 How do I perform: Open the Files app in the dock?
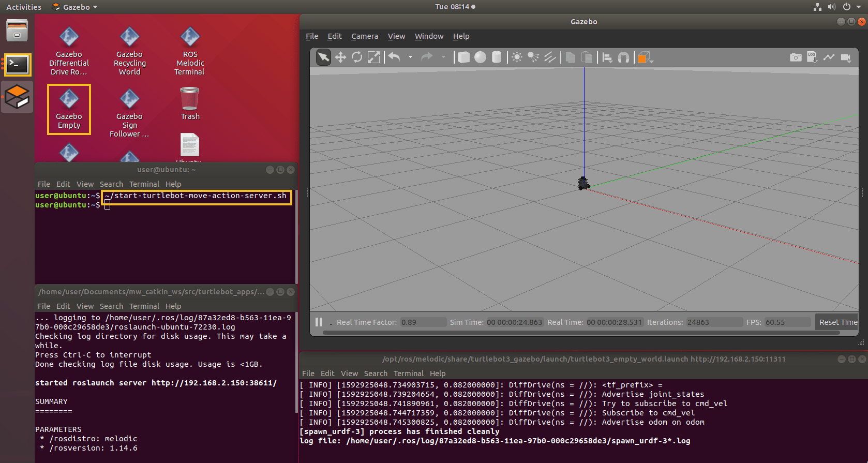[x=17, y=30]
